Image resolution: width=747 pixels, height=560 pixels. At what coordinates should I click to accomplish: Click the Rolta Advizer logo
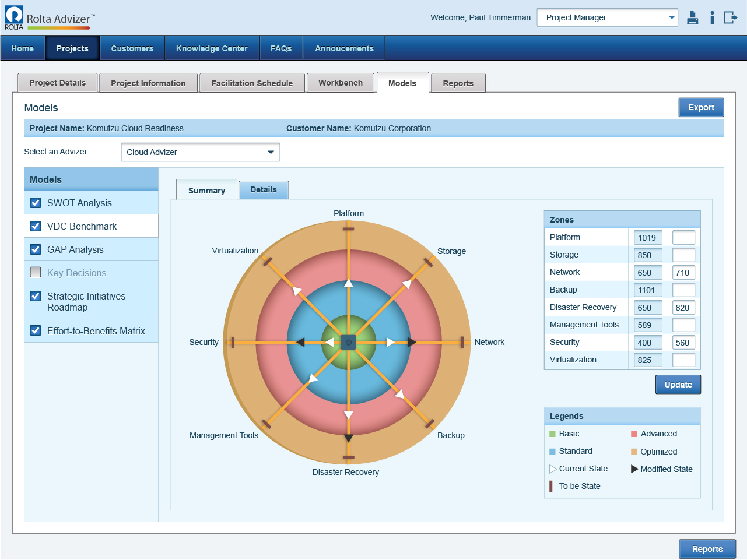(x=50, y=17)
